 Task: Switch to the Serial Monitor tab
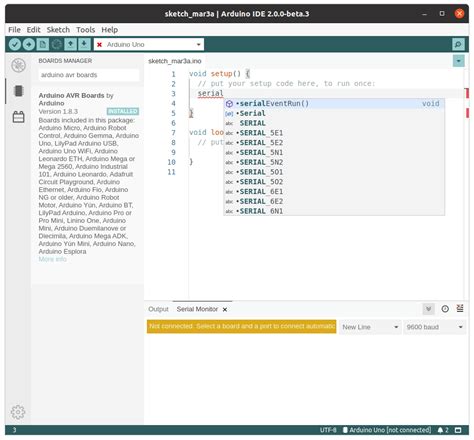(197, 309)
